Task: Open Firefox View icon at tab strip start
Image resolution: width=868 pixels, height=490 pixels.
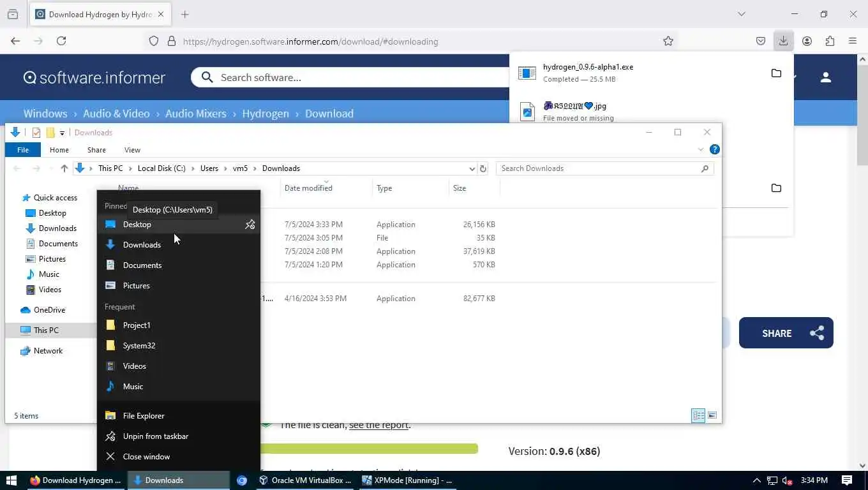Action: [13, 14]
